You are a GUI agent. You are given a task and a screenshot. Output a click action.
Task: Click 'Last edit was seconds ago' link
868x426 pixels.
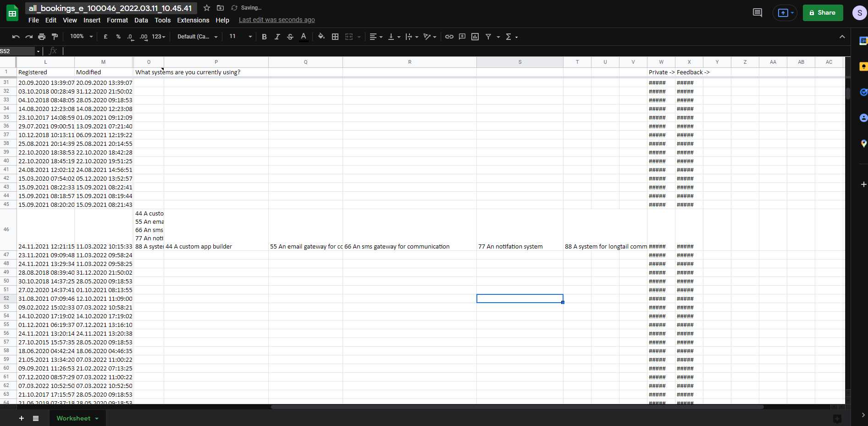tap(276, 20)
